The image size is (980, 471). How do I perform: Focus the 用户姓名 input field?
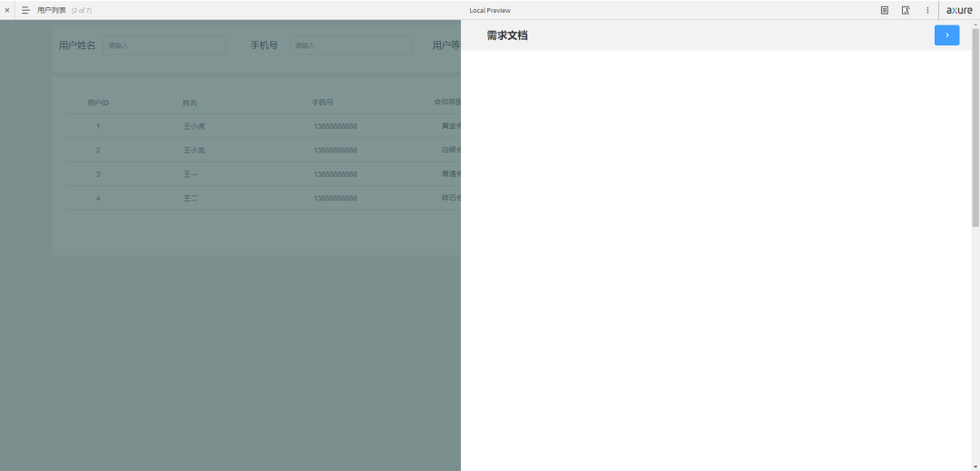pos(163,45)
